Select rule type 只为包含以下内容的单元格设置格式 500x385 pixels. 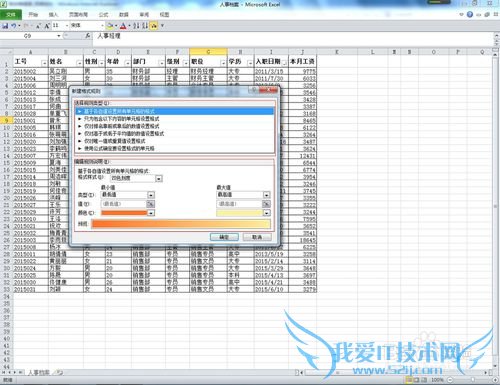[175, 119]
